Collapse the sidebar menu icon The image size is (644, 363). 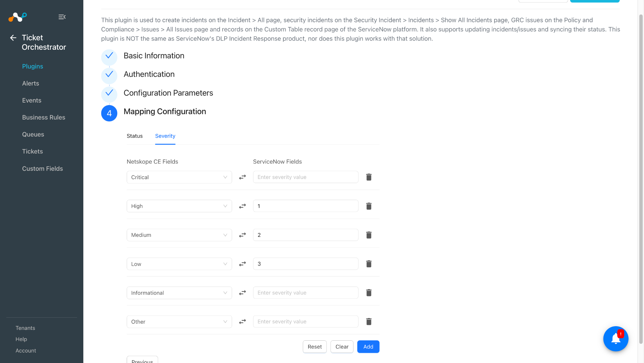coord(62,17)
